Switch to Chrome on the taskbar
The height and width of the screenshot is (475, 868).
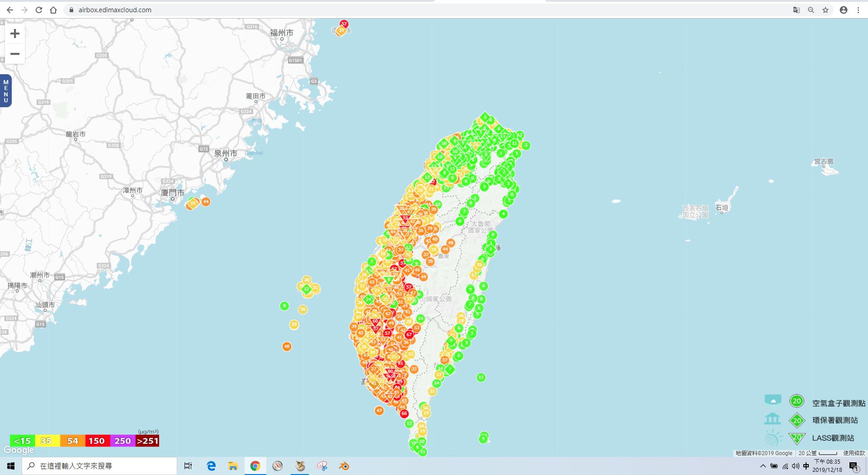point(255,466)
